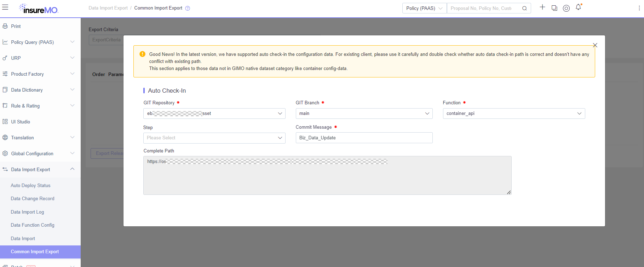This screenshot has width=644, height=267.
Task: Click the help icon beside Common Import Export
Action: tap(188, 8)
